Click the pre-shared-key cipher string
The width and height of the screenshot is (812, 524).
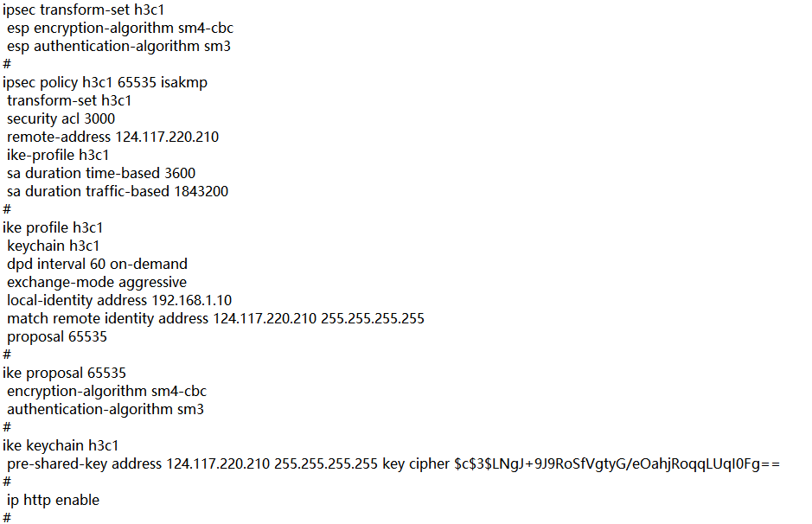click(617, 464)
